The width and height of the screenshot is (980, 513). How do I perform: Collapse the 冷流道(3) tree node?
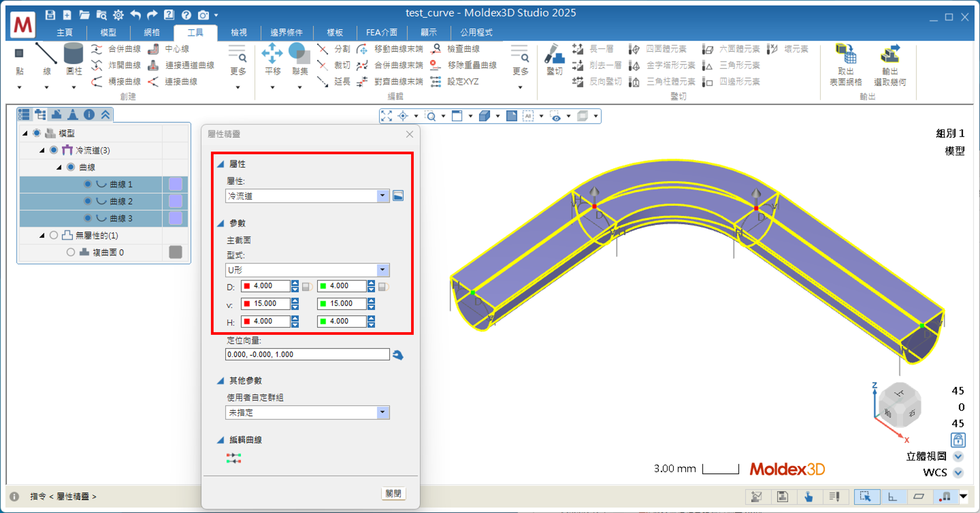[42, 151]
